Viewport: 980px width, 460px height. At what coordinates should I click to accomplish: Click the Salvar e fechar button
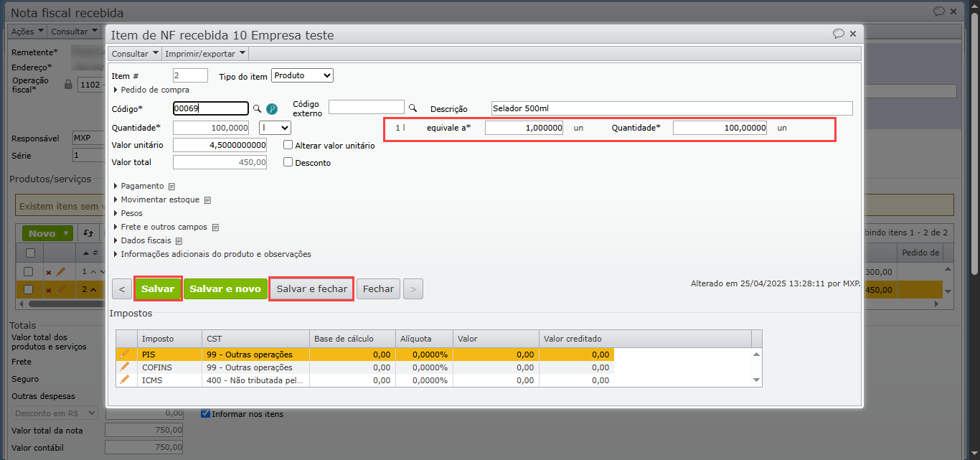click(311, 288)
